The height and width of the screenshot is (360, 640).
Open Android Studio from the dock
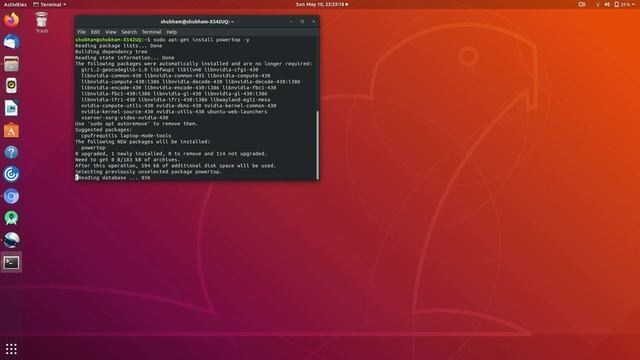[x=11, y=218]
